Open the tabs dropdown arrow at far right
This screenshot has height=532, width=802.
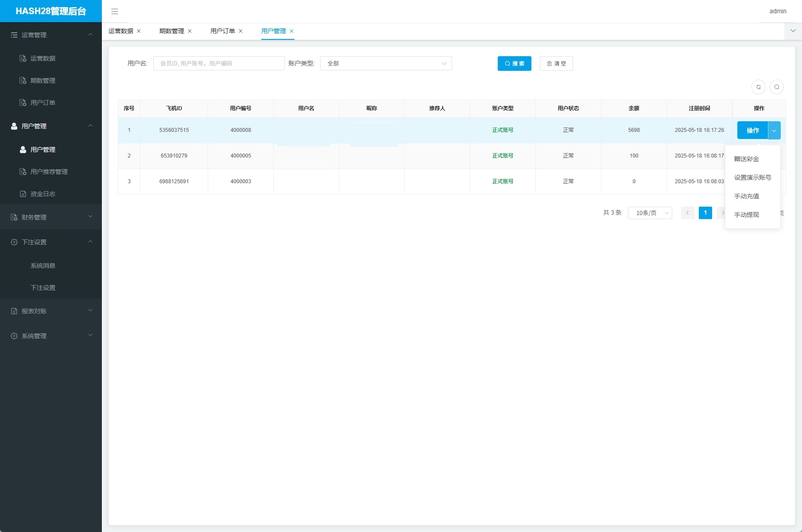click(793, 31)
